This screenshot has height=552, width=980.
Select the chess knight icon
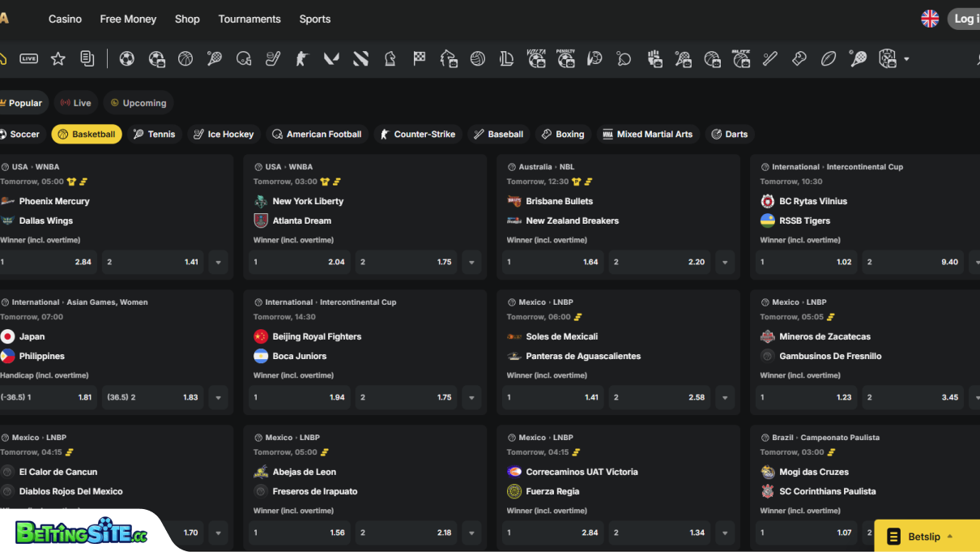(x=390, y=58)
